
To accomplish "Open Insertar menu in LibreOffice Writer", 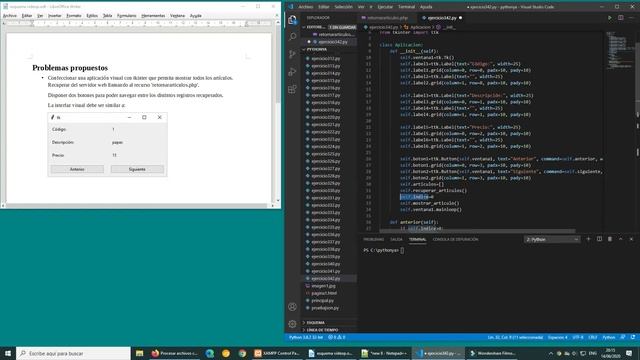I will tap(55, 16).
